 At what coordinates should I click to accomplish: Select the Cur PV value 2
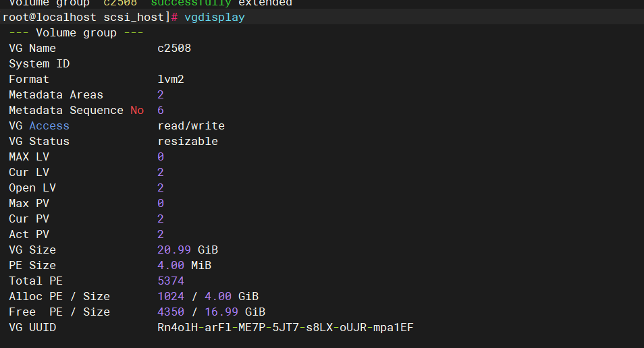[x=161, y=219]
